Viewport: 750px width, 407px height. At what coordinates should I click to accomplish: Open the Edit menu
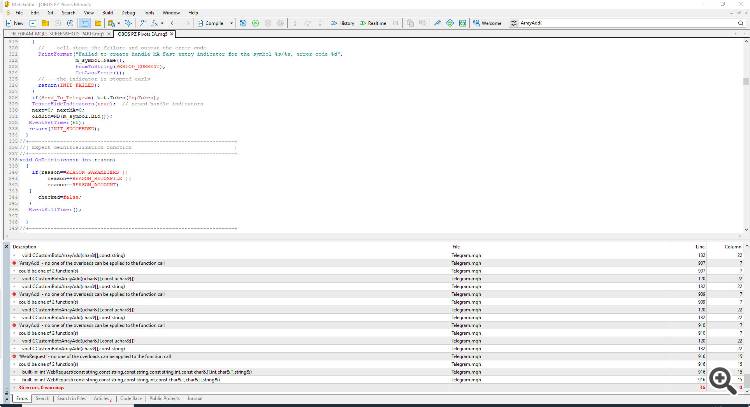[35, 13]
